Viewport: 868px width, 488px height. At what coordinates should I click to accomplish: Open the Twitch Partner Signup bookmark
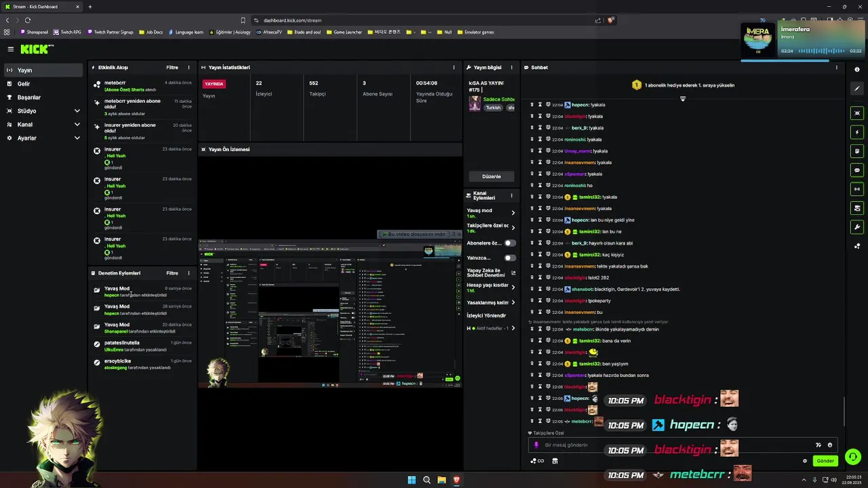point(110,32)
